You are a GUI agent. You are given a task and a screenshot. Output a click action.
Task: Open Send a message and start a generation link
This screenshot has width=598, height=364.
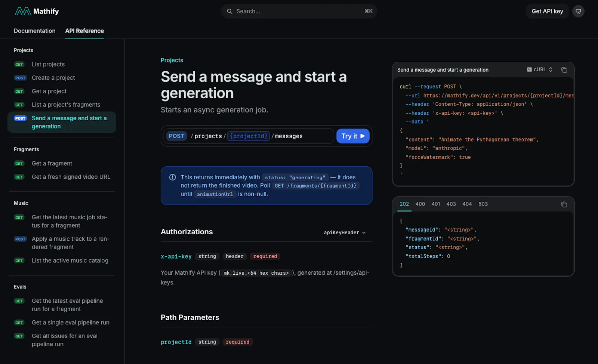62,122
